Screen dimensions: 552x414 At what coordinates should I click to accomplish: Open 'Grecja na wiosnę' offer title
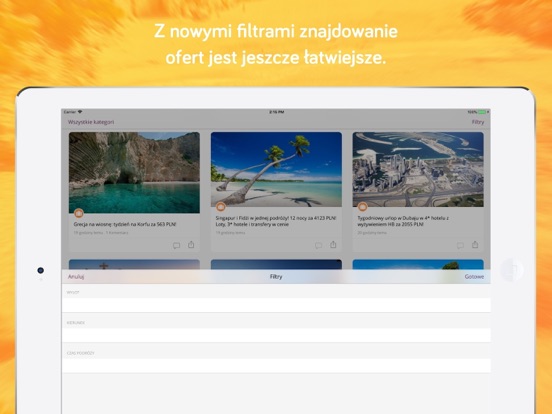[125, 224]
